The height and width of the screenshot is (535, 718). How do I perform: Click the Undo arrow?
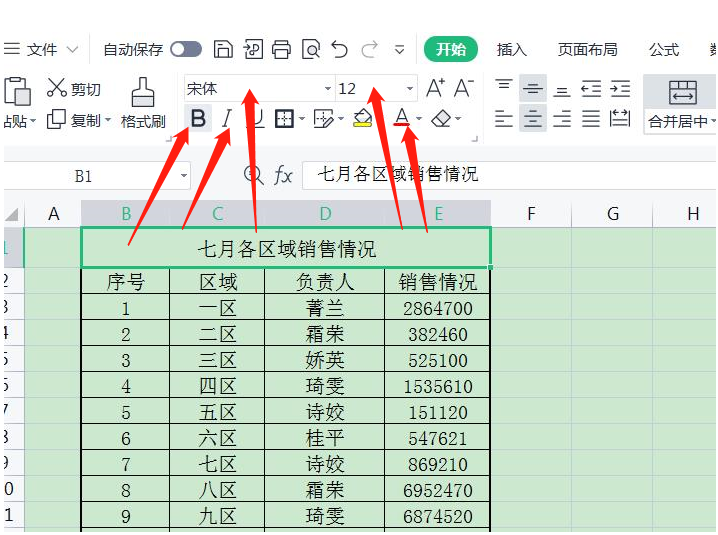pyautogui.click(x=340, y=49)
